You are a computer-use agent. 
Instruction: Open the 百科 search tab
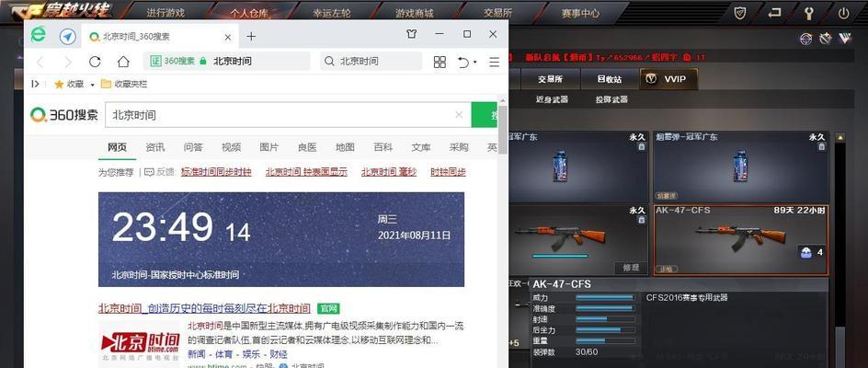(x=383, y=147)
